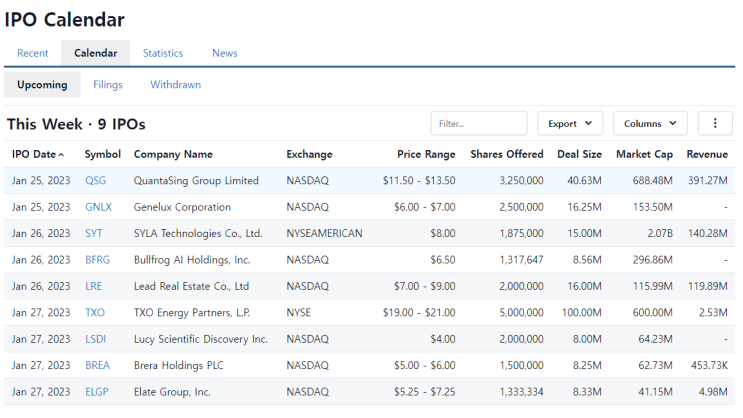Click the IPO Calendar page heading

tap(64, 20)
